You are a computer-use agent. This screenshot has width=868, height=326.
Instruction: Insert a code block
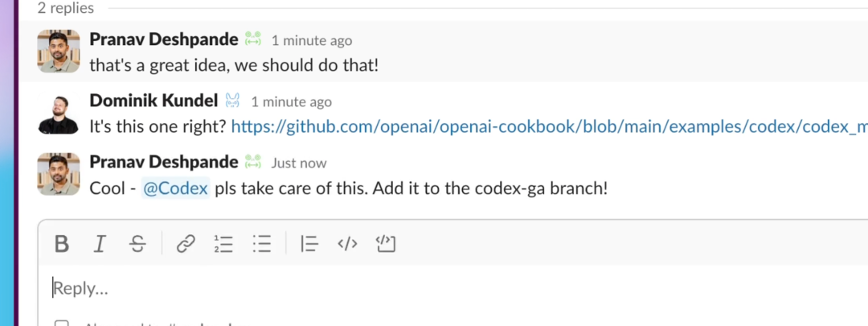[387, 243]
